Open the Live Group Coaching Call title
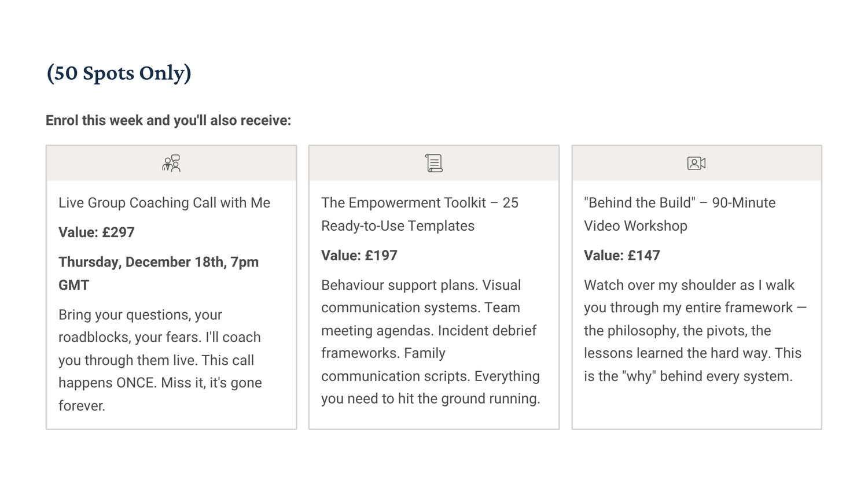 tap(164, 203)
